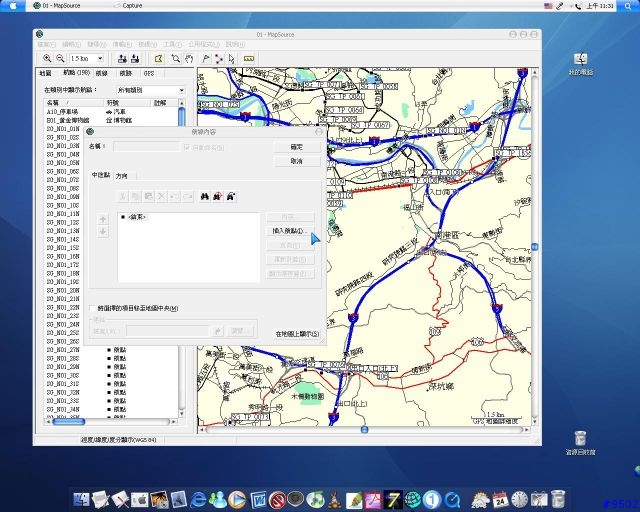Click waypoint list horizontal scrollbar thumb
This screenshot has width=640, height=512.
(x=69, y=421)
